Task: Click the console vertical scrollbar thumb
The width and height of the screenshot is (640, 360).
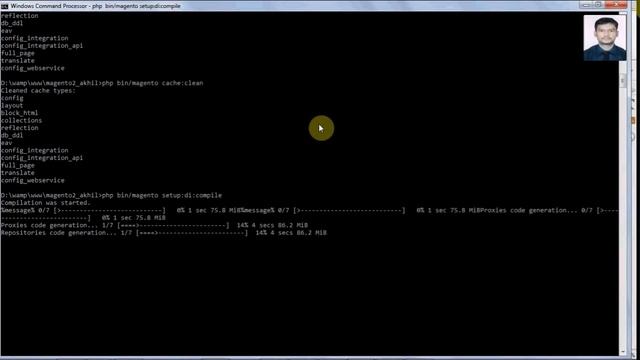Action: point(622,80)
